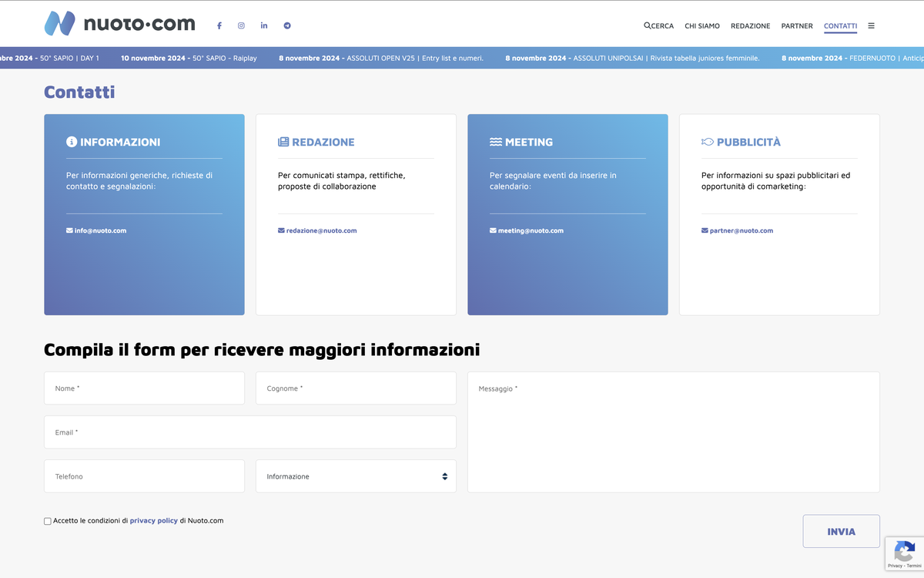Click the Meeting card waves icon
Viewport: 924px width, 578px height.
pos(495,142)
